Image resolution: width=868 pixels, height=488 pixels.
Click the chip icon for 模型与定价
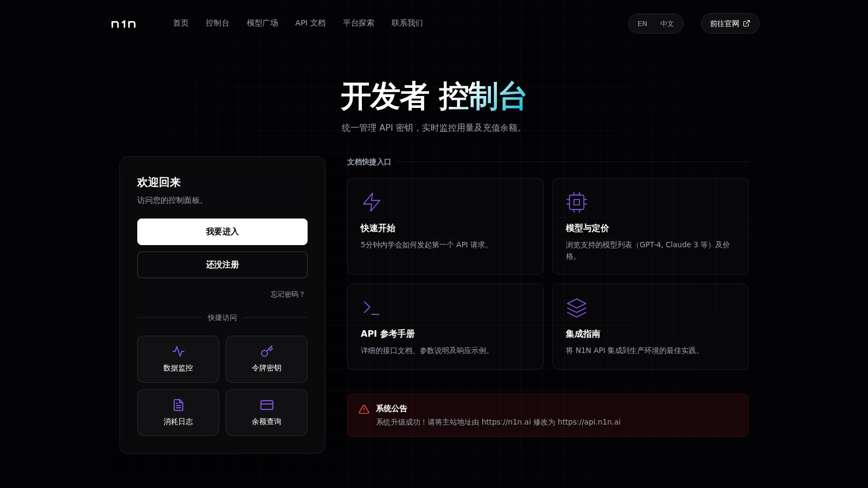tap(577, 202)
